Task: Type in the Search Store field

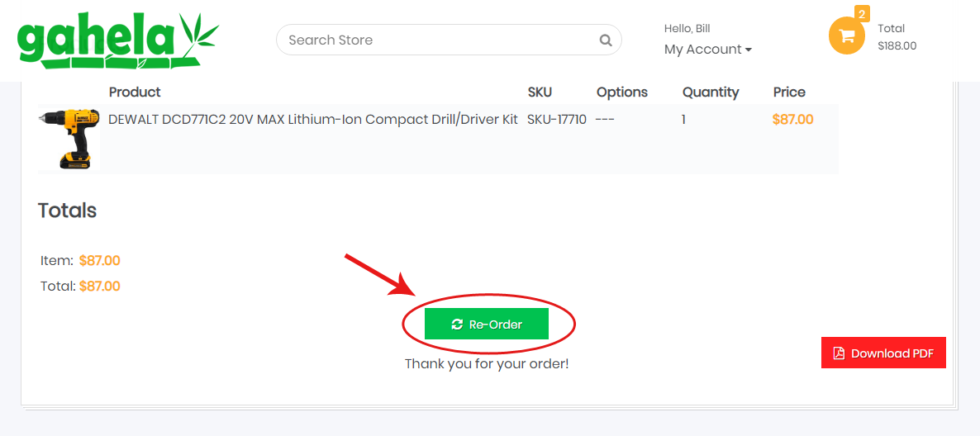Action: 438,40
